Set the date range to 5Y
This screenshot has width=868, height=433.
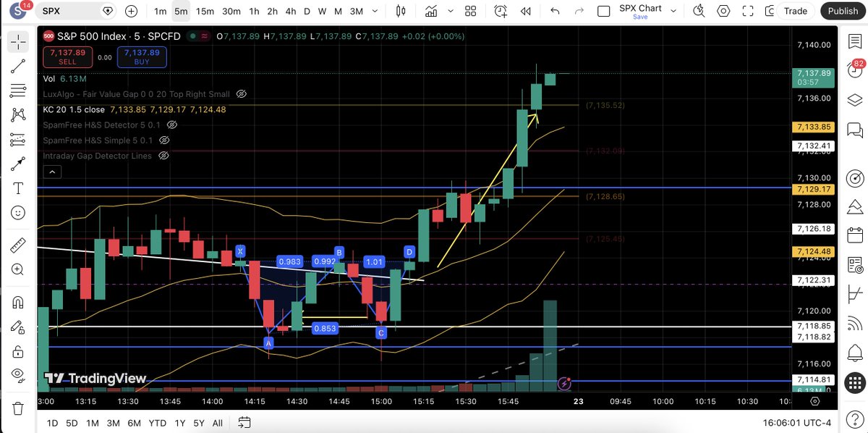click(197, 422)
